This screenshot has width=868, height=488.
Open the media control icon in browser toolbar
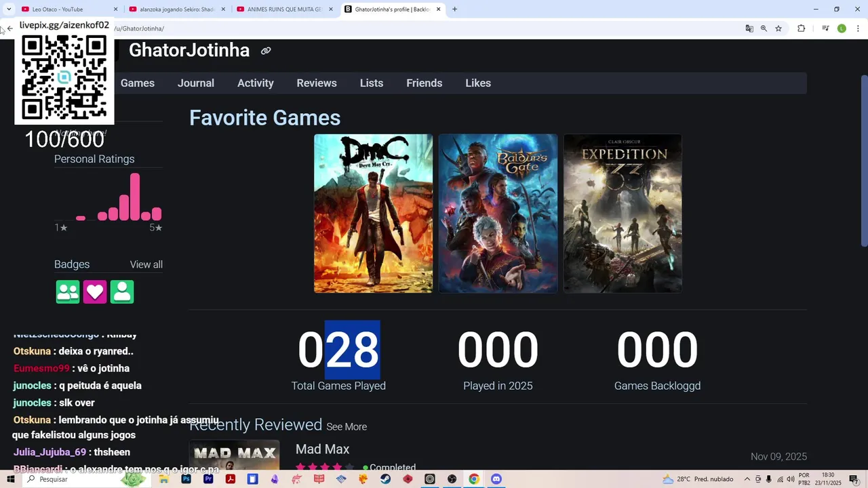[x=825, y=28]
